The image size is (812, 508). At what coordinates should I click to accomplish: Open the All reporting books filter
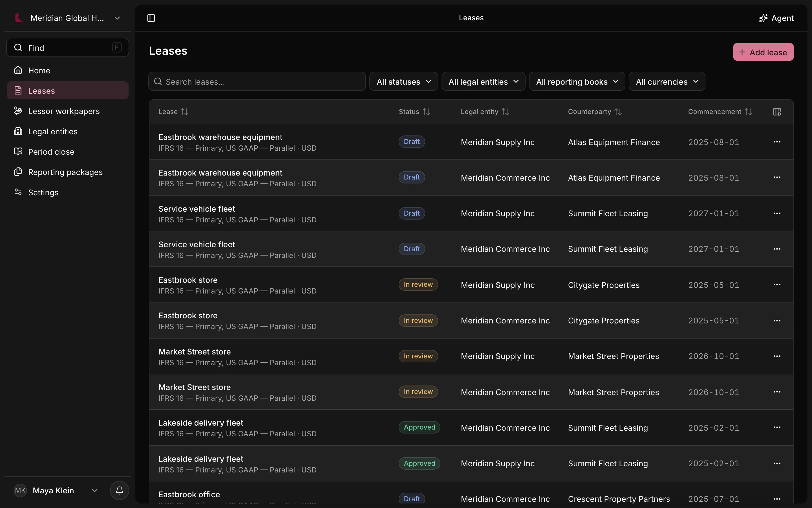pos(577,81)
